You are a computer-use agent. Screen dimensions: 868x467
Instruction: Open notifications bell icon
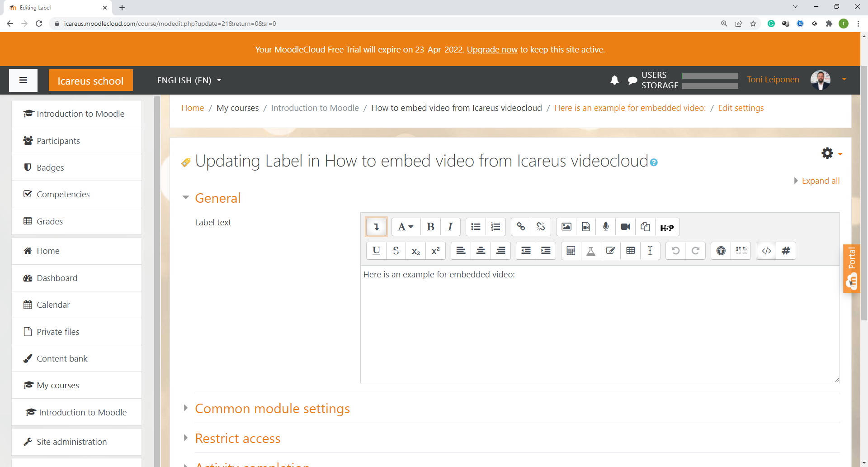click(614, 81)
